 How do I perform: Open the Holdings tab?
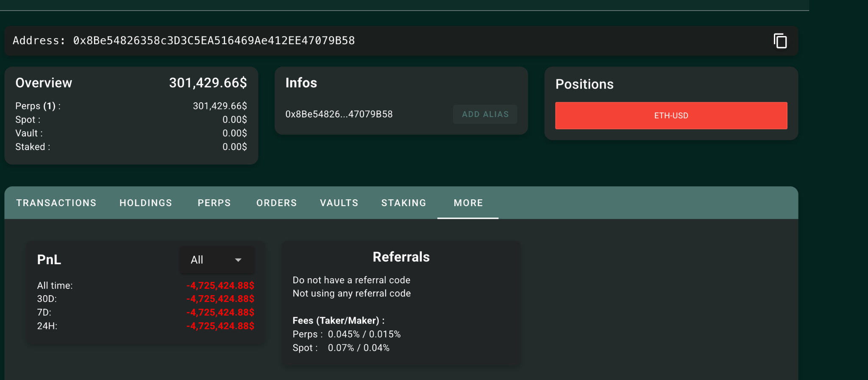coord(146,203)
